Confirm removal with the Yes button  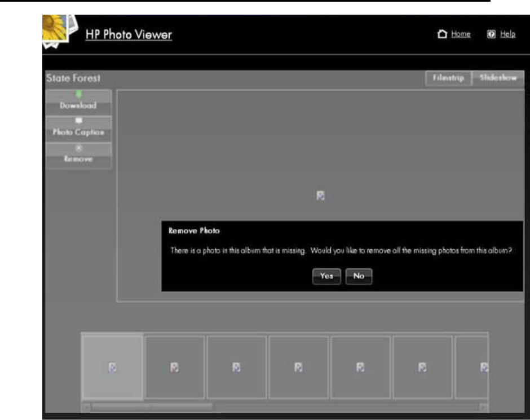[x=326, y=276]
